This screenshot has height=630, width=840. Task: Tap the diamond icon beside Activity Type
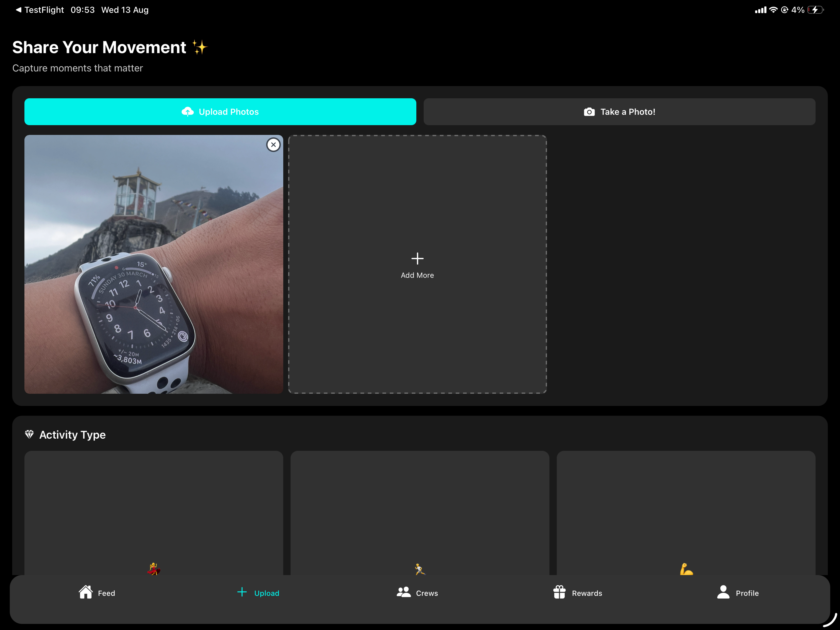[29, 434]
